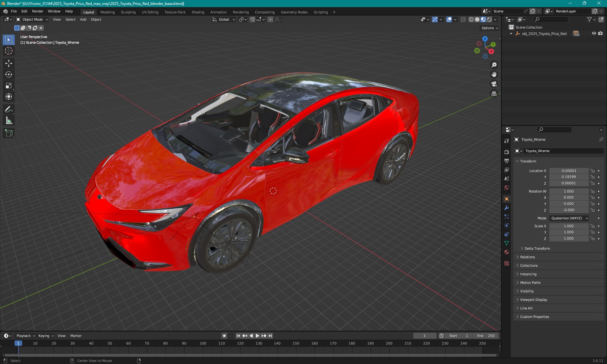
Task: Activate the Scale tool
Action: point(9,86)
